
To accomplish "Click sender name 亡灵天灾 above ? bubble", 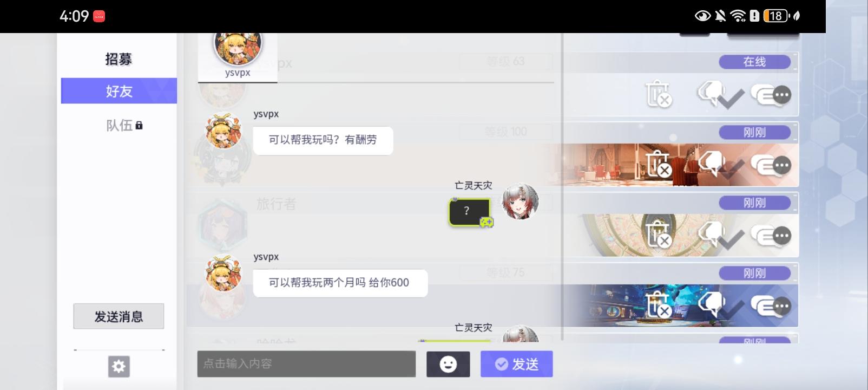I will (x=474, y=186).
